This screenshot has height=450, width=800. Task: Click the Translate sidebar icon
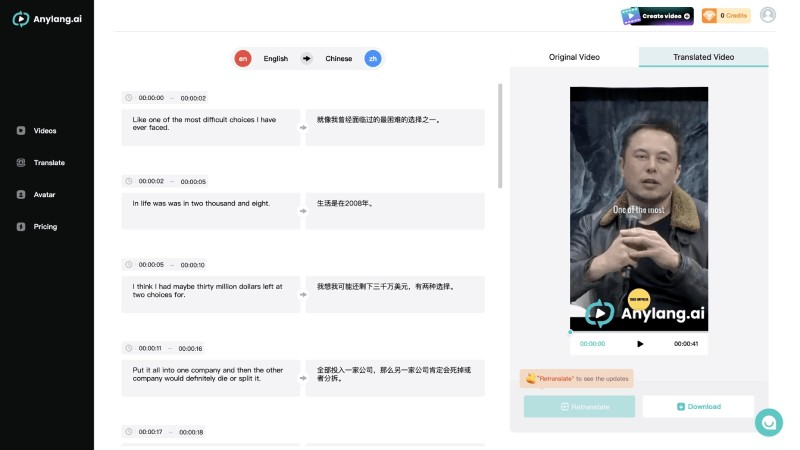point(21,163)
